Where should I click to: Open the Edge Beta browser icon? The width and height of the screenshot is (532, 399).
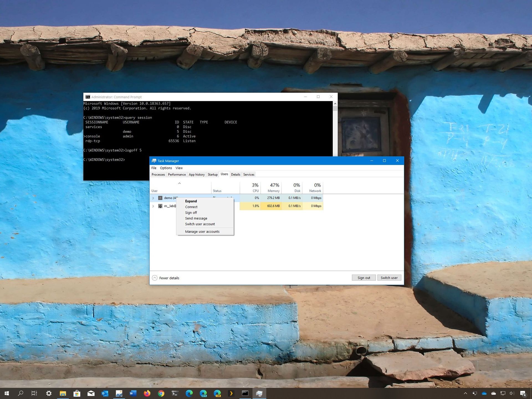(204, 393)
